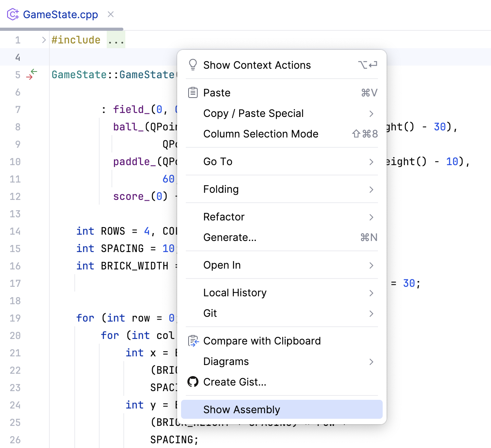
Task: Expand the Refactor submenu
Action: (x=224, y=217)
